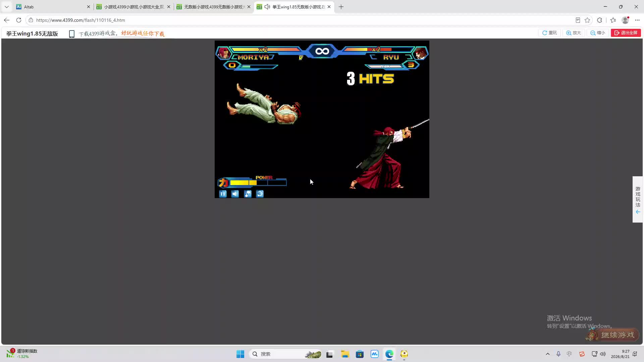Click the 放大 zoom in button

(574, 33)
